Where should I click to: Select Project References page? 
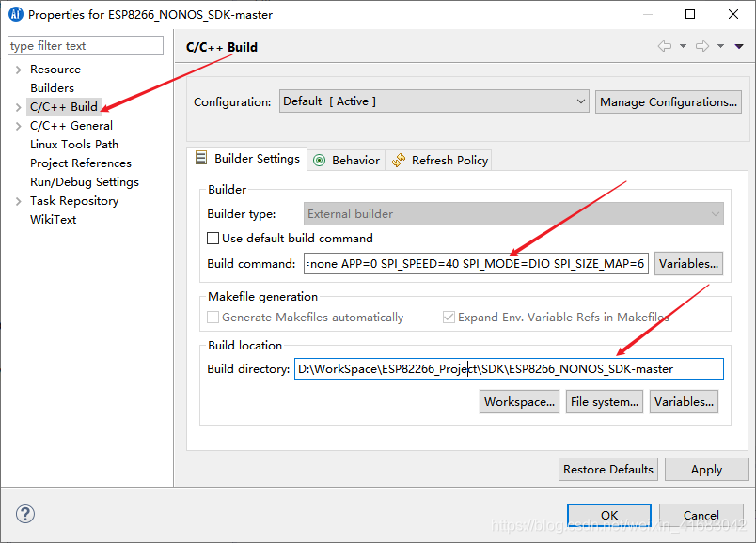point(81,163)
